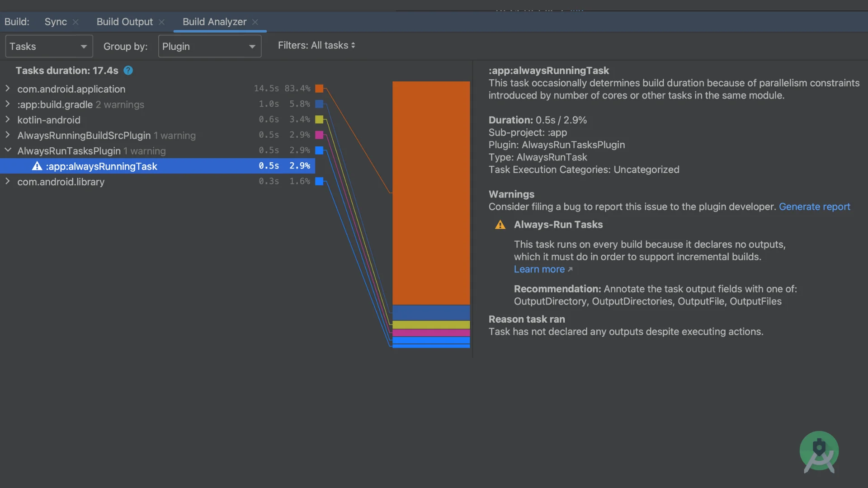The height and width of the screenshot is (488, 868).
Task: Select the :app:alwaysRunningTask row
Action: (x=157, y=166)
